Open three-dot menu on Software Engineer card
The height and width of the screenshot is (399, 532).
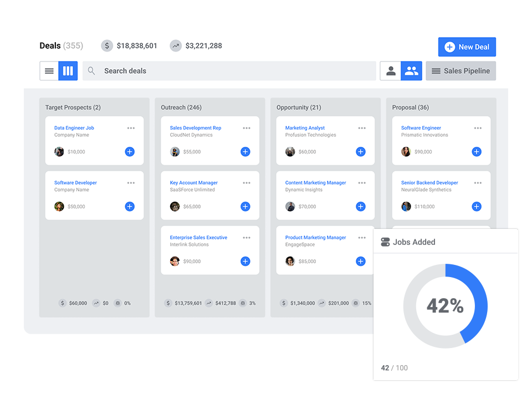coord(478,128)
